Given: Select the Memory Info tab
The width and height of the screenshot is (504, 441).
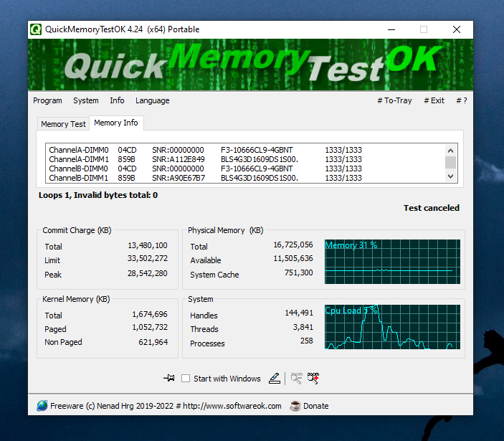Looking at the screenshot, I should point(116,123).
